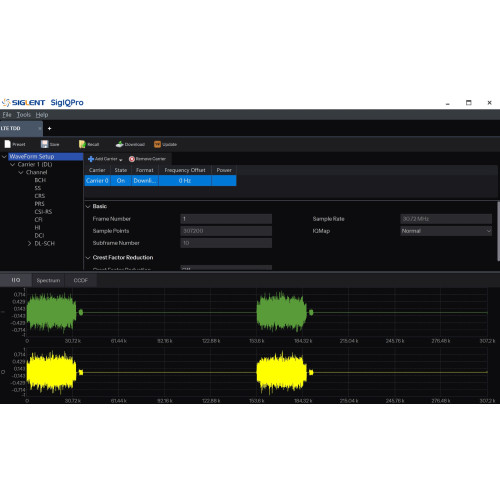500x500 pixels.
Task: Collapse the Crest Factor Reduction section
Action: coord(88,258)
